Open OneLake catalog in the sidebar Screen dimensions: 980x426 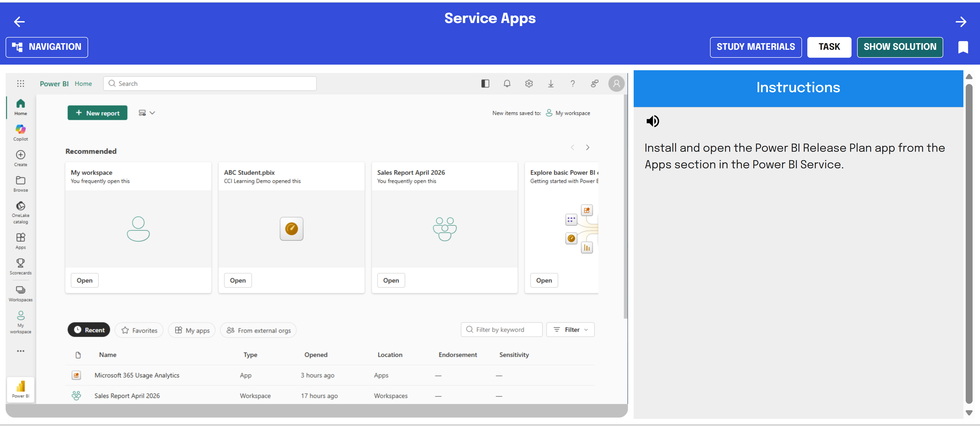[20, 212]
